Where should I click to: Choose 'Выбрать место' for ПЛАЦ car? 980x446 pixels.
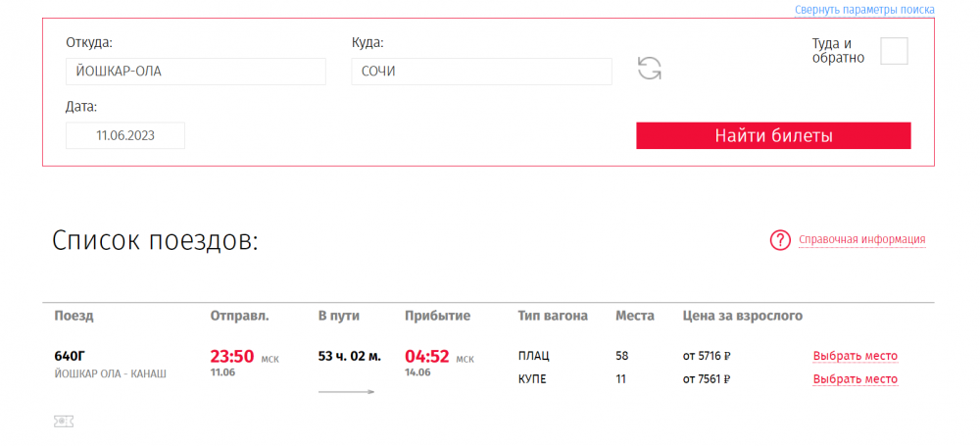855,356
